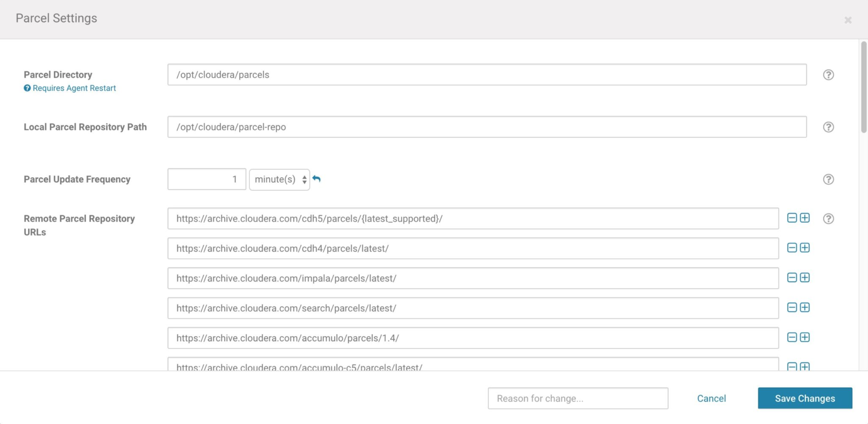Viewport: 868px width, 424px height.
Task: Remove the accumulo-c5 URL row
Action: coord(792,366)
